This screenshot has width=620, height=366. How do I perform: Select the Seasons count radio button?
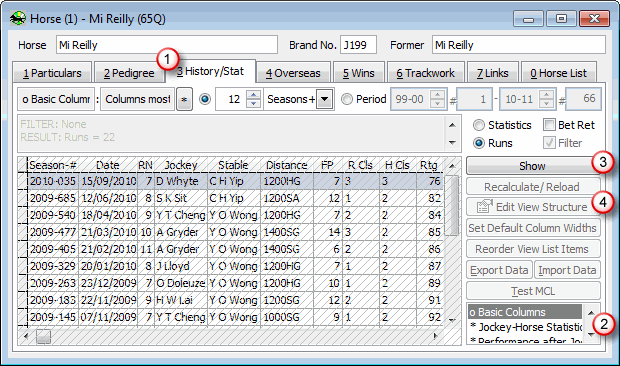(205, 99)
